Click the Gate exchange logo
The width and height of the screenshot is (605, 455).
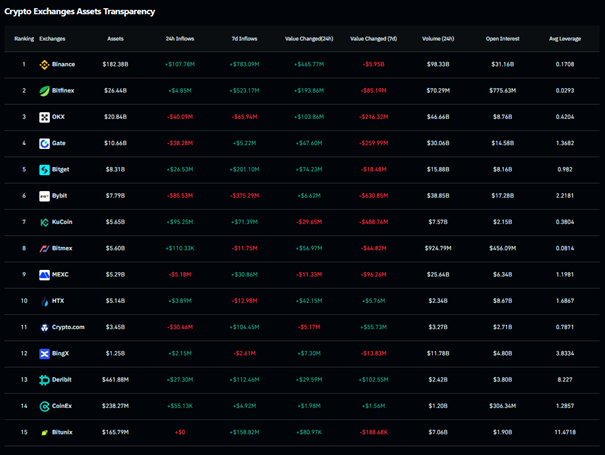click(x=44, y=144)
